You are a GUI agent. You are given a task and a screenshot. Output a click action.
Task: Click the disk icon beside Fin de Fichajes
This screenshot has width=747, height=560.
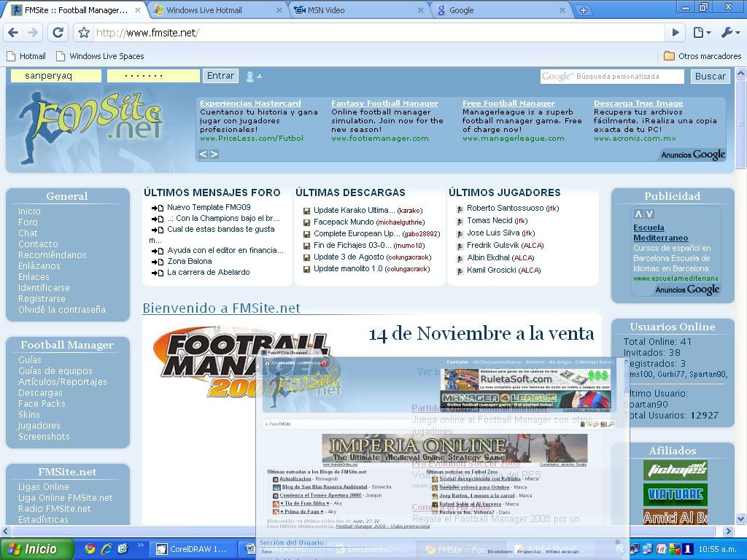coord(307,246)
